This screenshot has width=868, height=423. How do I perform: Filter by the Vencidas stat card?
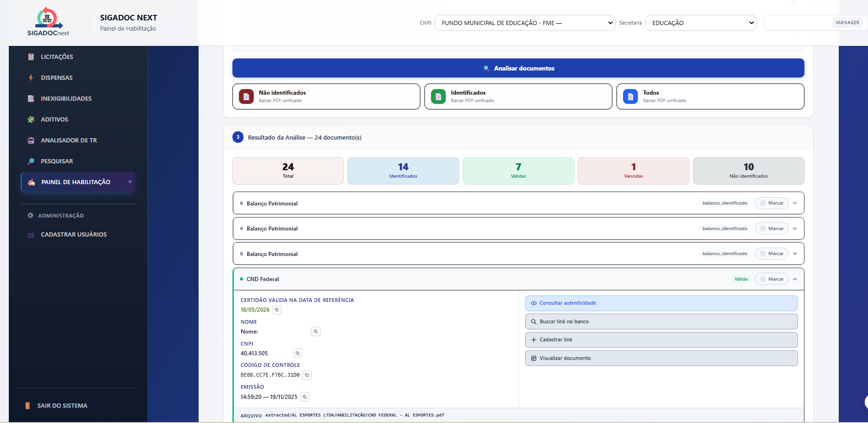[633, 171]
